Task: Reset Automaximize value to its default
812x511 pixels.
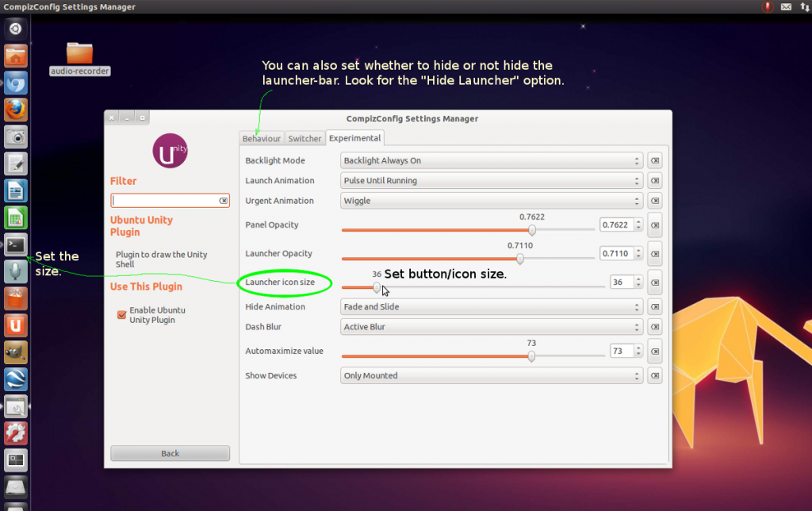Action: tap(655, 352)
